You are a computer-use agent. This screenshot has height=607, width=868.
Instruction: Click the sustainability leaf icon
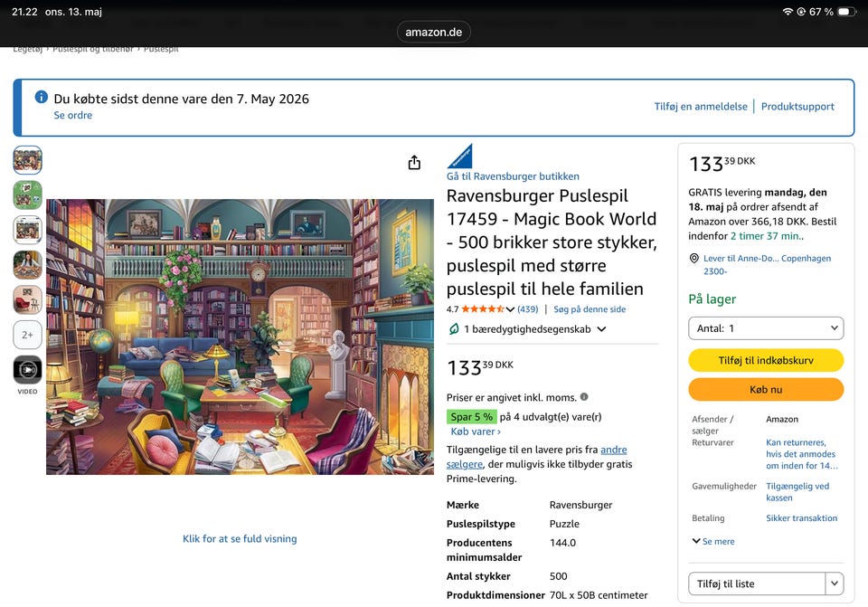[454, 329]
